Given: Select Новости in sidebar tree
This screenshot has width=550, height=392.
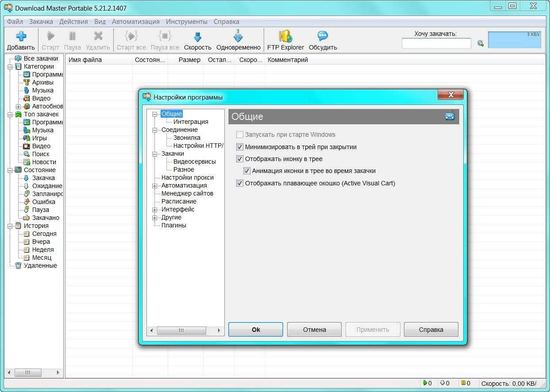Looking at the screenshot, I should tap(44, 162).
